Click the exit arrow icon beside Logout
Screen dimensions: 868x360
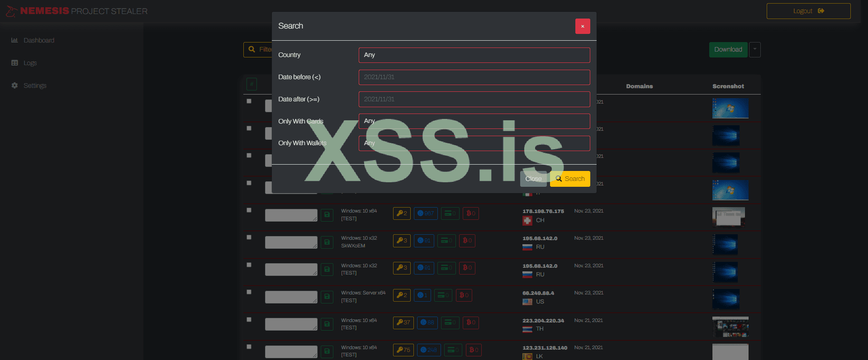pos(821,11)
